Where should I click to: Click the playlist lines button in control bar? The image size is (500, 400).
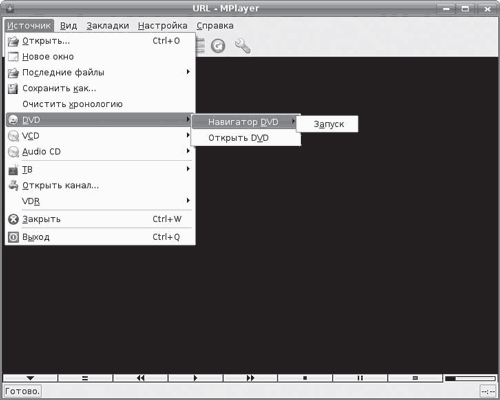coord(85,378)
